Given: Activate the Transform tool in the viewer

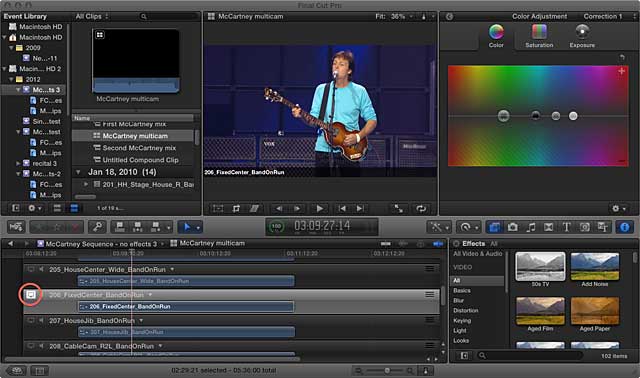Looking at the screenshot, I should click(218, 209).
